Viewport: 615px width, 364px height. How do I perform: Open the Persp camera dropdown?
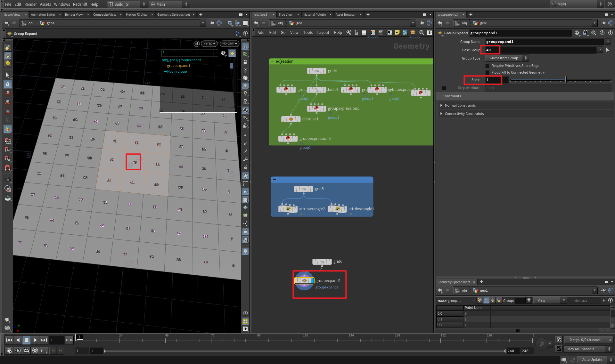click(209, 44)
